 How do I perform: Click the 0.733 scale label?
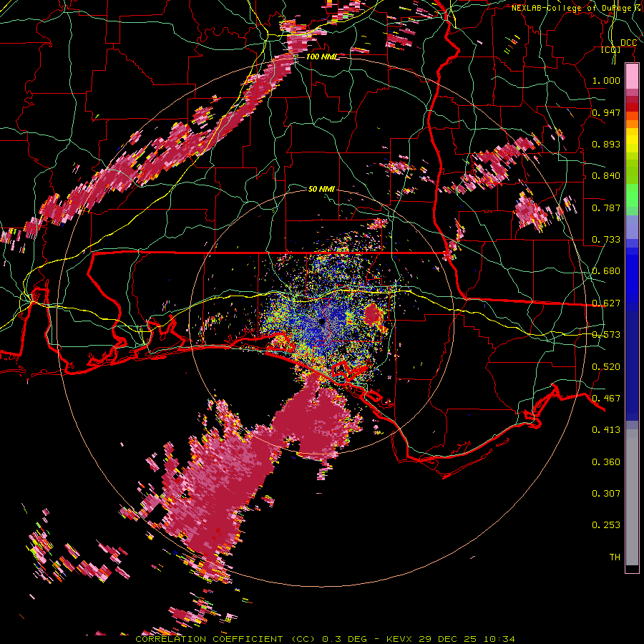click(606, 240)
